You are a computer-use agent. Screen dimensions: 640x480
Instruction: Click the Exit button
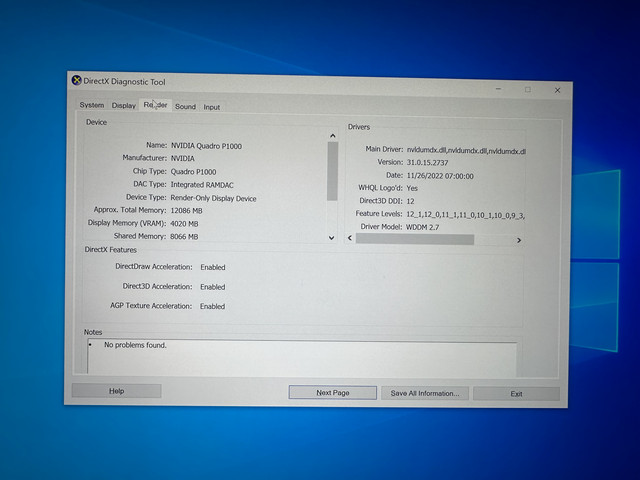516,394
